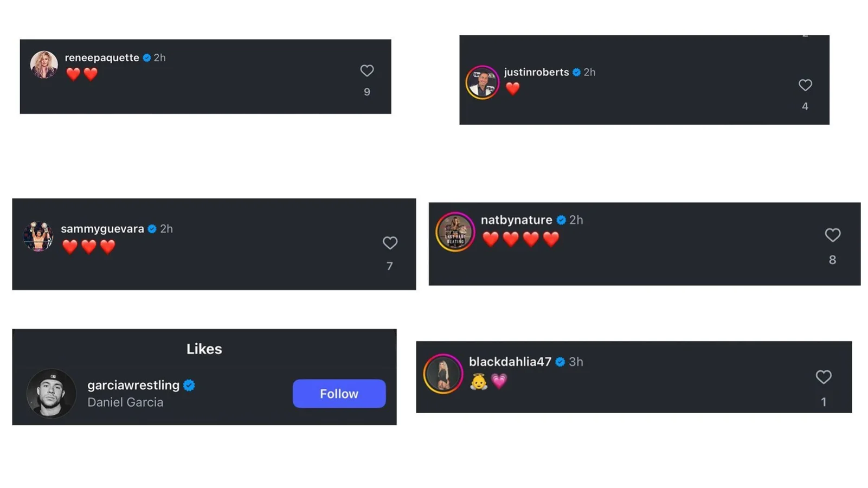
Task: View the 9 likes count on reneepaquette's comment
Action: pos(367,92)
